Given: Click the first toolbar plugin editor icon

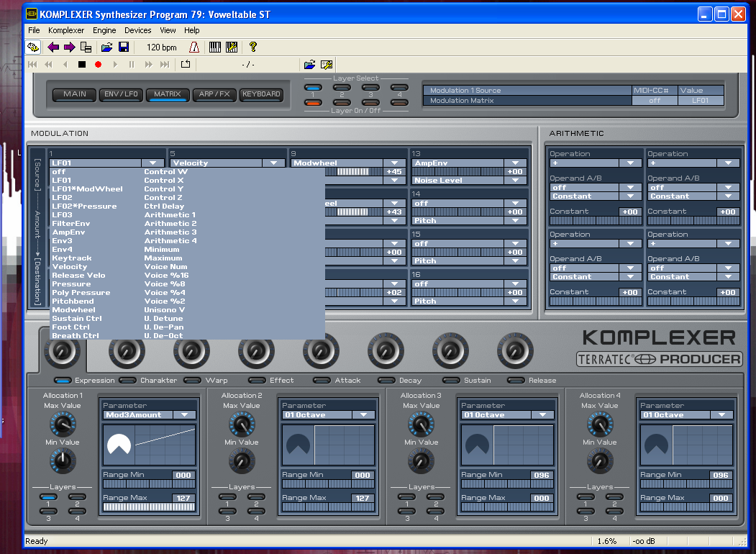Looking at the screenshot, I should pos(33,47).
